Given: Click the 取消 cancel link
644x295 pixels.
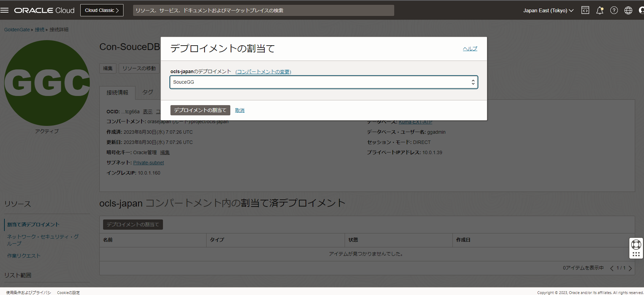Looking at the screenshot, I should [240, 110].
